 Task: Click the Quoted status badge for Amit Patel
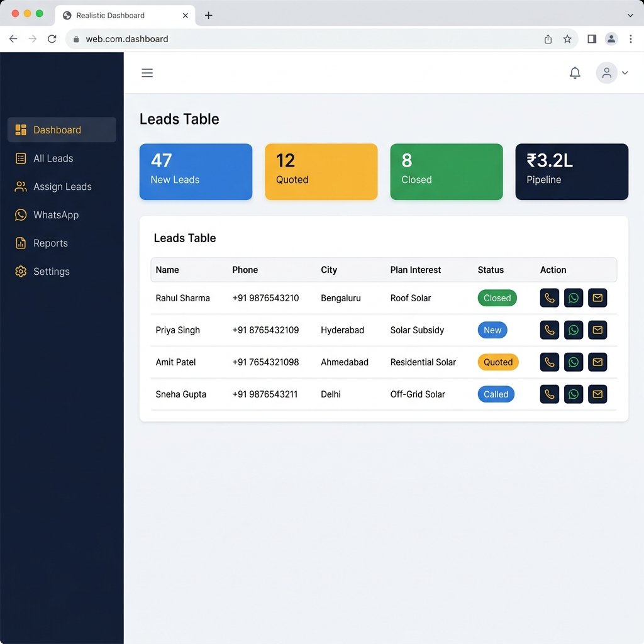click(x=497, y=362)
